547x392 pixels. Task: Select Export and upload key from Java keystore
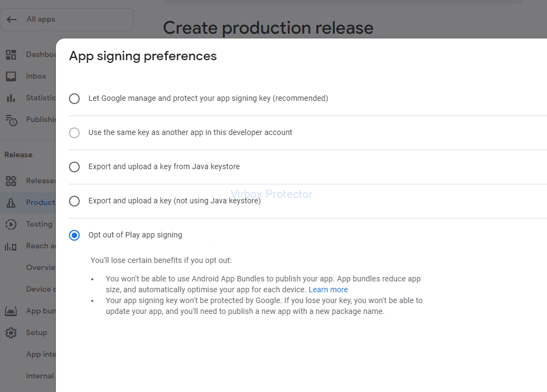point(74,167)
